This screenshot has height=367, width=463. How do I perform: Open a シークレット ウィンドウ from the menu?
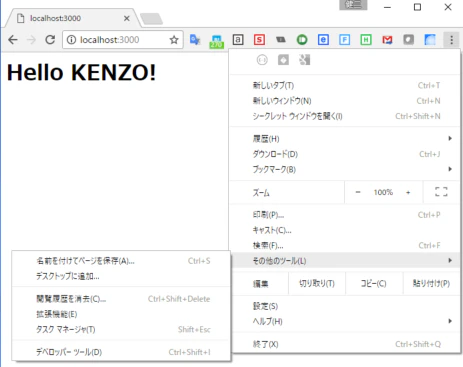click(345, 116)
